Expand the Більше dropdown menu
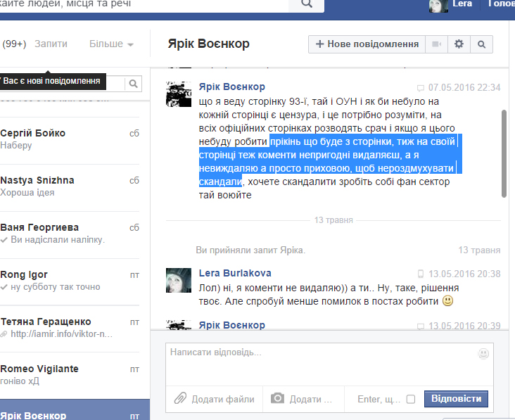This screenshot has width=515, height=420. pyautogui.click(x=111, y=44)
